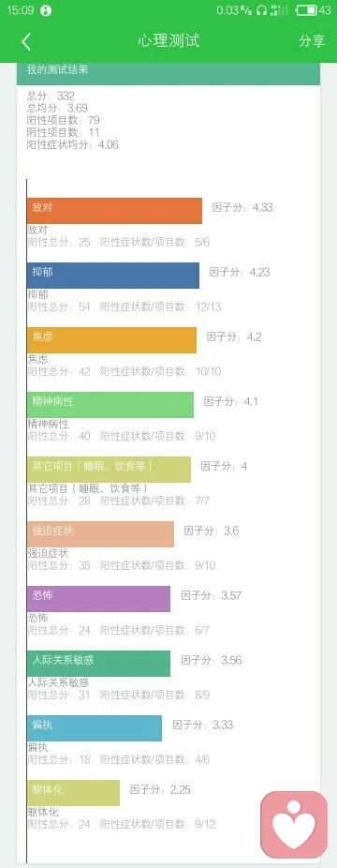The width and height of the screenshot is (337, 868).
Task: Open the pink heart floating icon
Action: [294, 825]
